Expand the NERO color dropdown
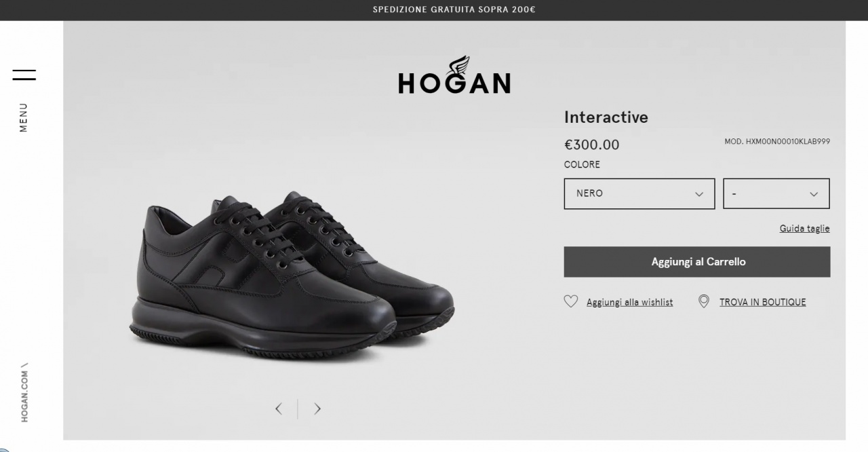This screenshot has height=452, width=868. 639,193
